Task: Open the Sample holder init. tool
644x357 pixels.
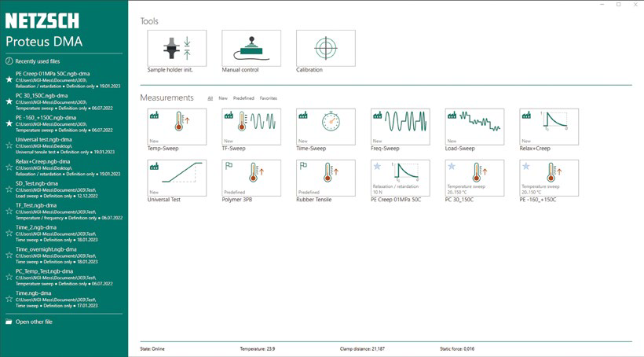Action: pos(177,48)
